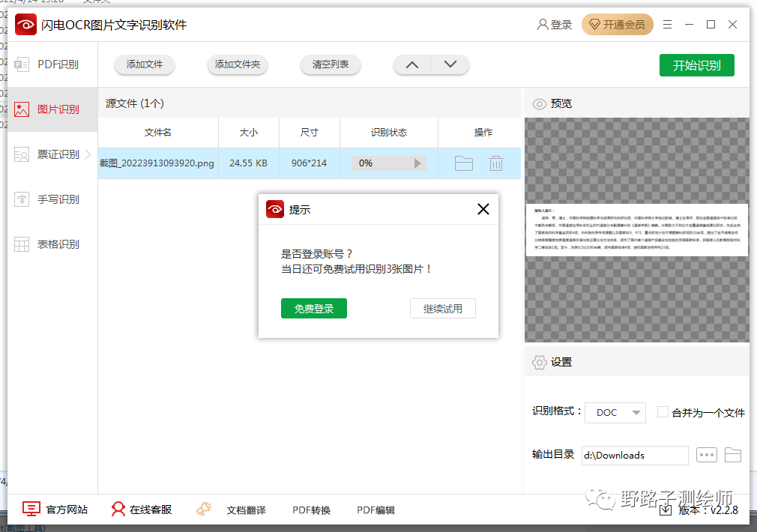Click the 开通会员 membership button
Image resolution: width=757 pixels, height=532 pixels.
coord(617,24)
